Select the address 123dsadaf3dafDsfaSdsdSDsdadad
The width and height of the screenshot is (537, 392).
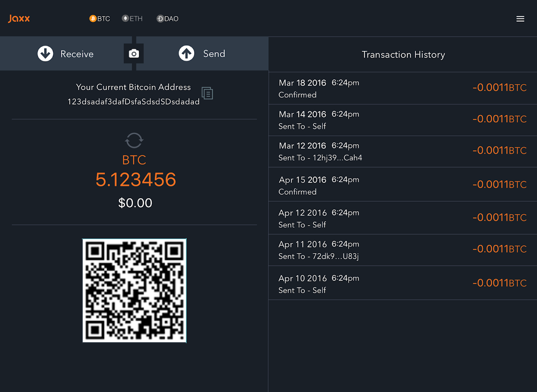pyautogui.click(x=133, y=101)
